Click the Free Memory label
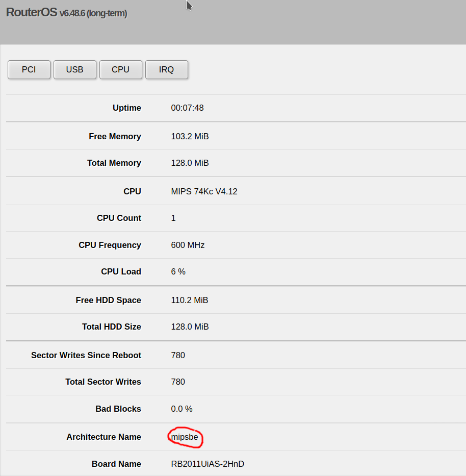Image resolution: width=466 pixels, height=476 pixels. [x=115, y=136]
